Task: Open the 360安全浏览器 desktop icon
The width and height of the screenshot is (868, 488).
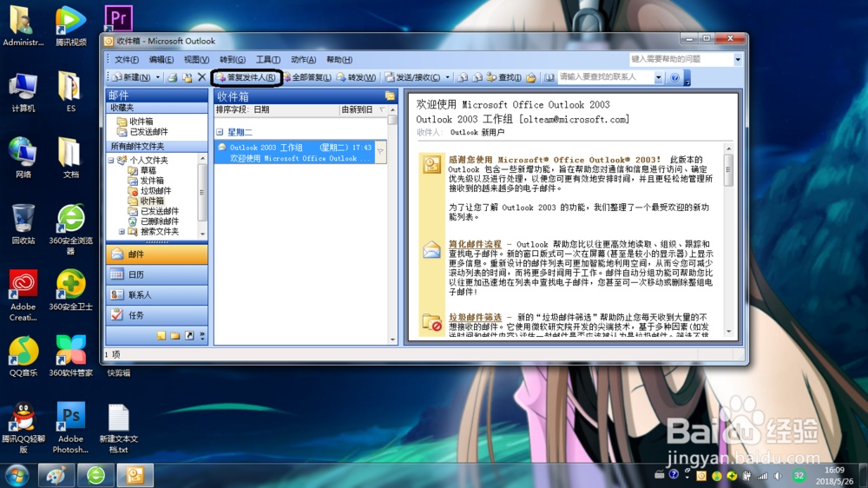Action: tap(71, 229)
